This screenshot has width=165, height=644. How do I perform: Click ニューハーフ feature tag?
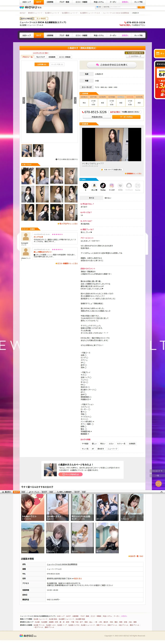click(112, 449)
